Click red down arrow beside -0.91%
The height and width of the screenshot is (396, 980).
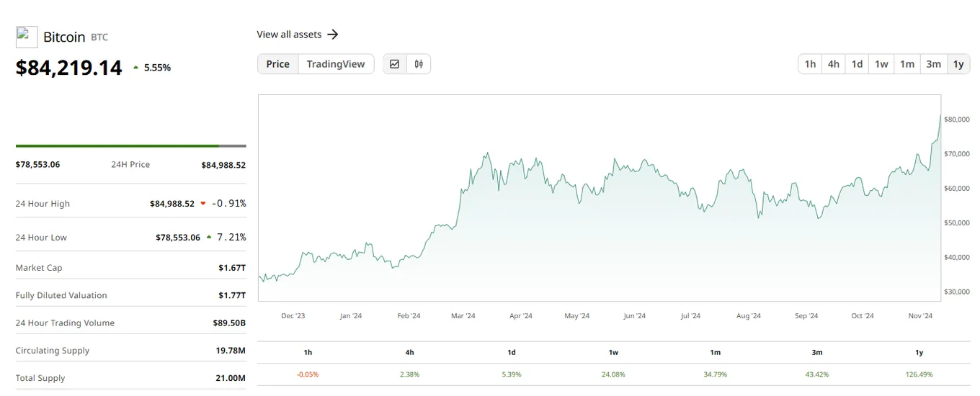(203, 204)
